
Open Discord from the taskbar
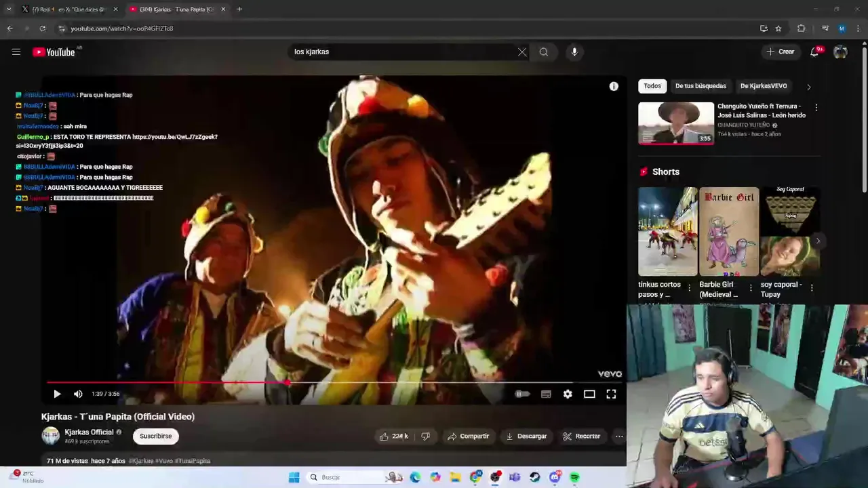click(555, 477)
